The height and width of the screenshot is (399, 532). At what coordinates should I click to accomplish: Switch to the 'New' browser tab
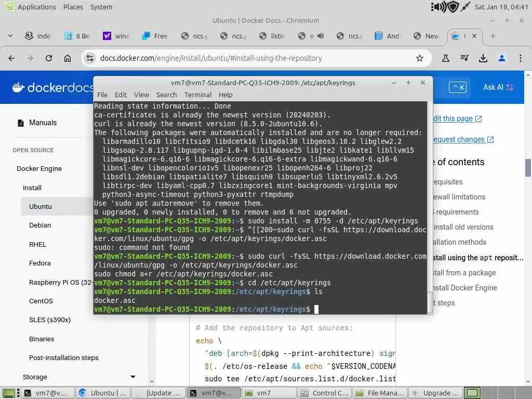point(427,36)
